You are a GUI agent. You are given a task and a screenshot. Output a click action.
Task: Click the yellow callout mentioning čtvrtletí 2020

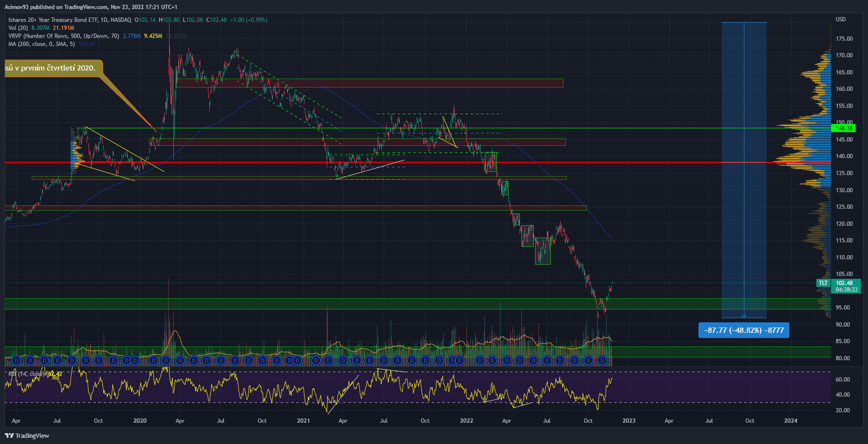click(x=52, y=68)
